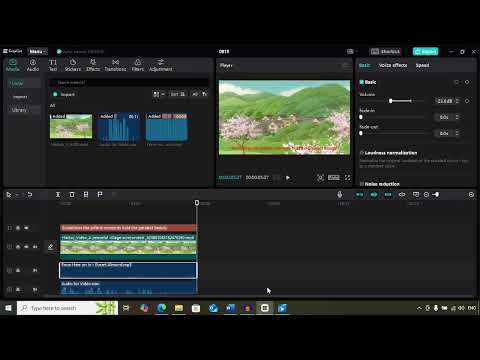
Task: Open the Player panel menu icon
Action: pyautogui.click(x=345, y=65)
